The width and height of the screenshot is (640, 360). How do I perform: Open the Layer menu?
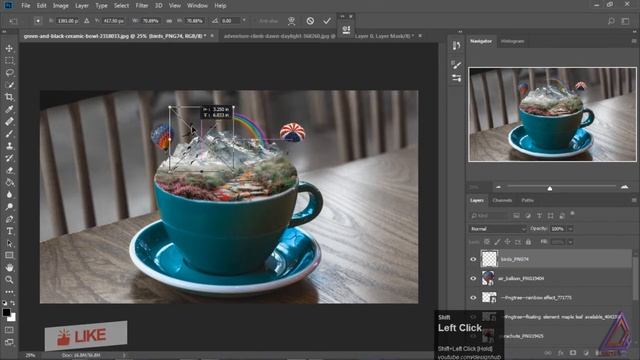point(82,6)
